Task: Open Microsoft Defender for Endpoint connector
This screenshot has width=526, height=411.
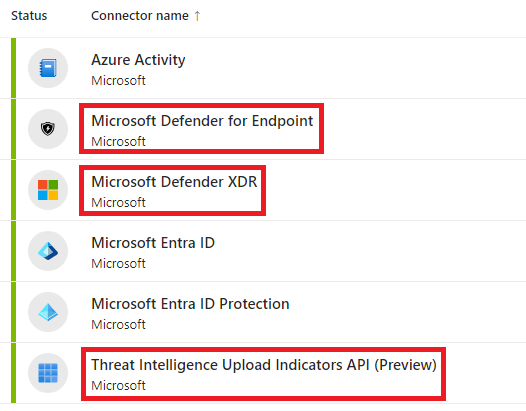Action: [x=202, y=121]
